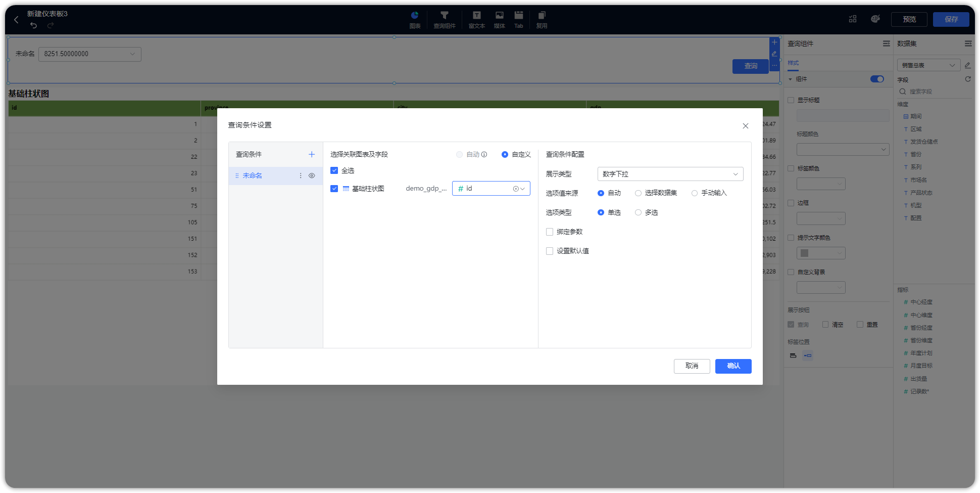Image resolution: width=980 pixels, height=493 pixels.
Task: Check the 设置默认值 checkbox
Action: point(550,251)
